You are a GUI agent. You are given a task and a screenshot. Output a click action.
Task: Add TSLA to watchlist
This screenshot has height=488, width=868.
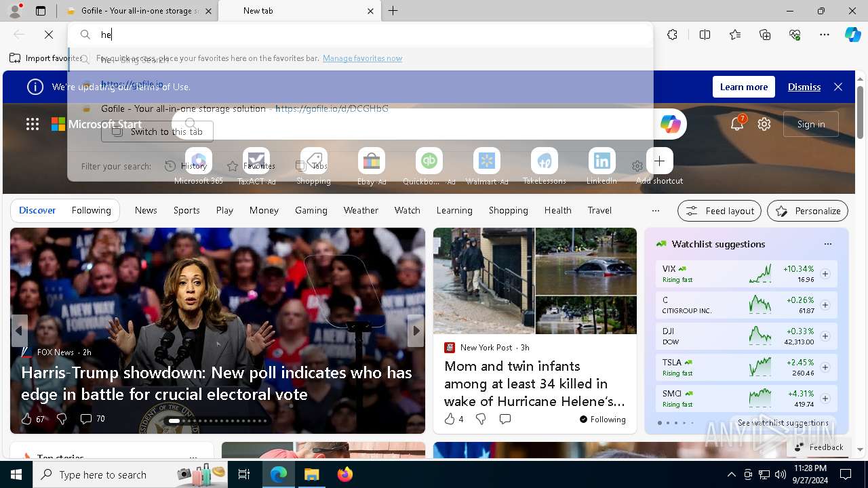(x=825, y=367)
